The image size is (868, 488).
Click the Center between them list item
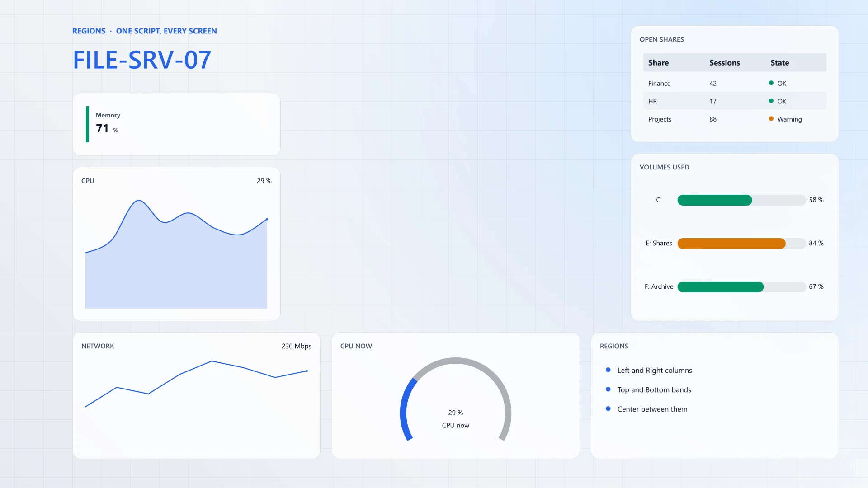click(652, 409)
